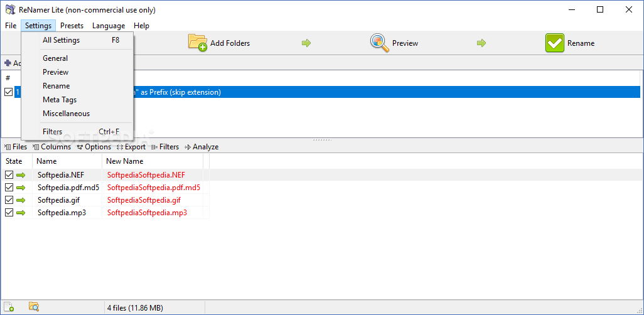
Task: Click the green arrow for Softpedia.mp3
Action: pos(21,213)
